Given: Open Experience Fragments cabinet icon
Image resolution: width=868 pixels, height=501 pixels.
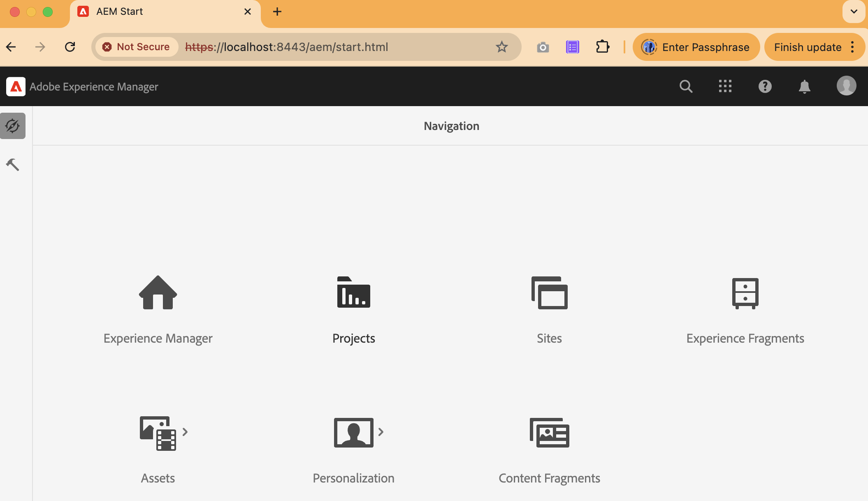Looking at the screenshot, I should [x=745, y=293].
